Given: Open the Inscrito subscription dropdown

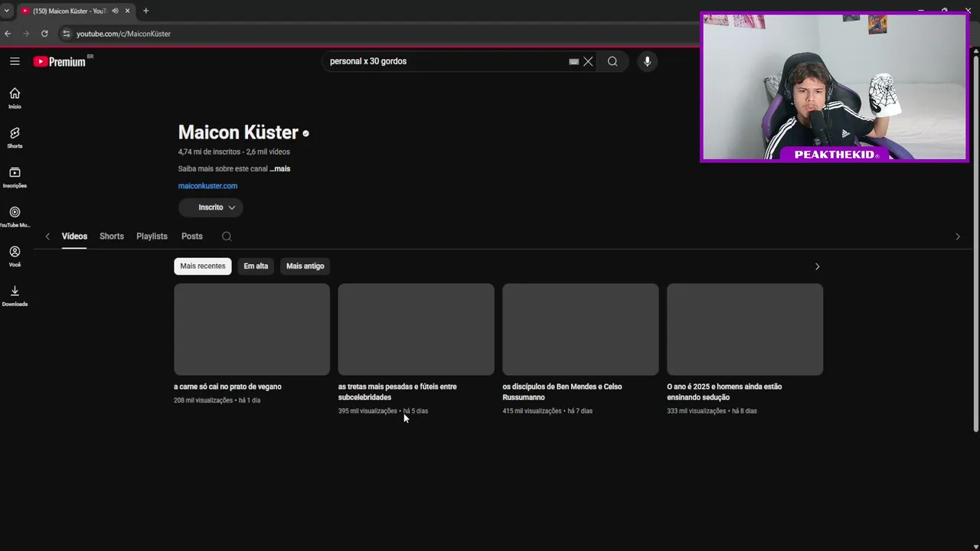Looking at the screenshot, I should pyautogui.click(x=211, y=207).
